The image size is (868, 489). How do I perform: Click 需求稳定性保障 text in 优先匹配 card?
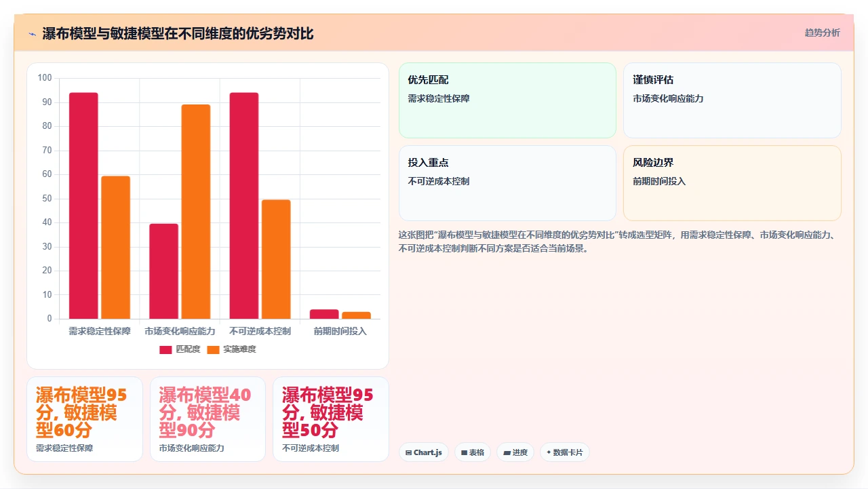pyautogui.click(x=439, y=98)
